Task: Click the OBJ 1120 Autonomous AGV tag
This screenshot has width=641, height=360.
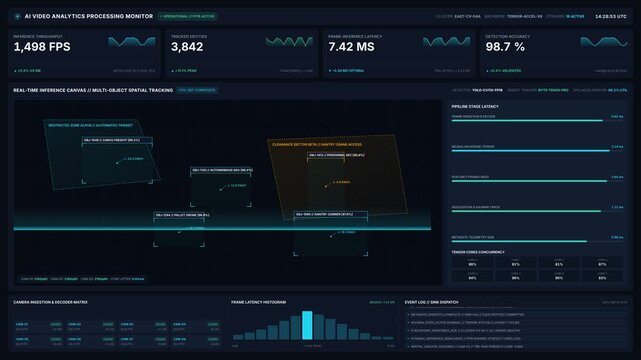Action: pos(221,170)
